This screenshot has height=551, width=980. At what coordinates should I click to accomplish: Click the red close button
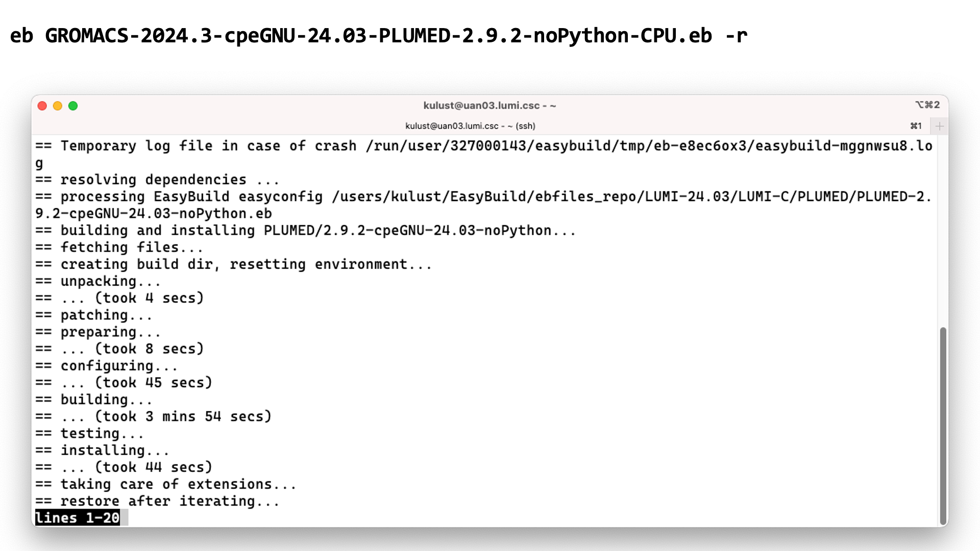pos(42,106)
